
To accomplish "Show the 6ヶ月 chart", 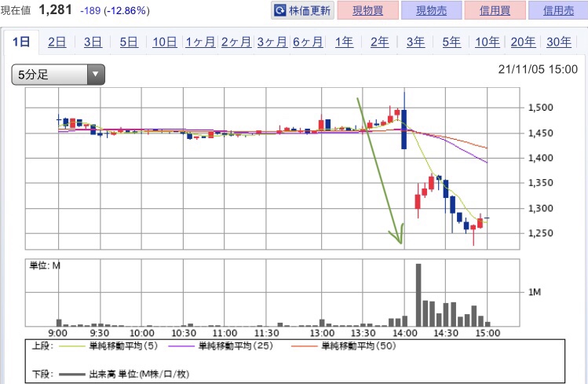I will (308, 42).
